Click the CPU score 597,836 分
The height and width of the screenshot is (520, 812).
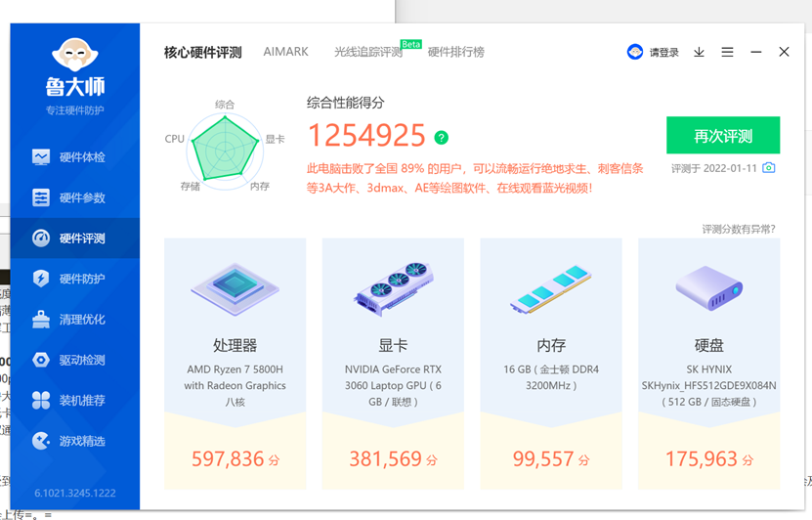235,458
